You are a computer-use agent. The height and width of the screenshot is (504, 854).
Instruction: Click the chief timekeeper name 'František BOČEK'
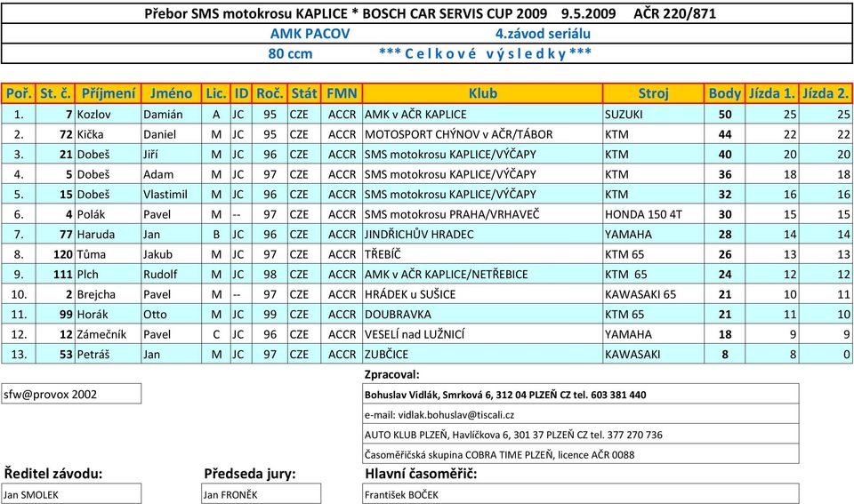coord(581,494)
